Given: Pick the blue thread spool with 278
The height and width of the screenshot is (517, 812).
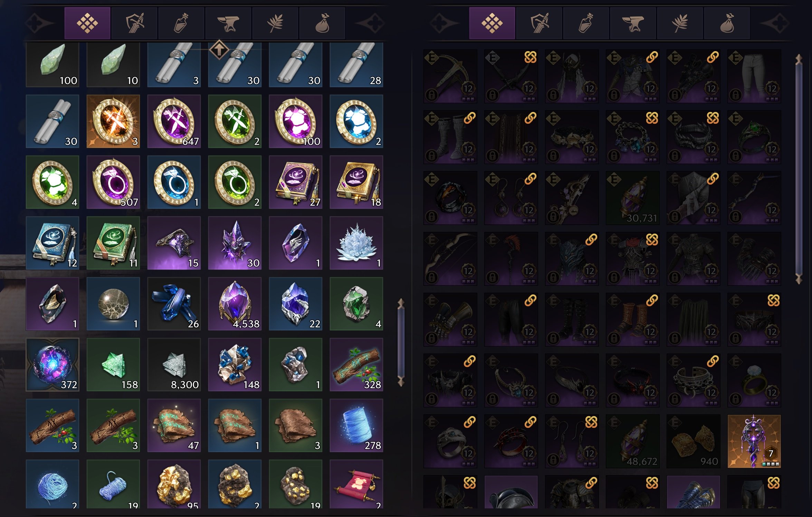Looking at the screenshot, I should click(356, 425).
